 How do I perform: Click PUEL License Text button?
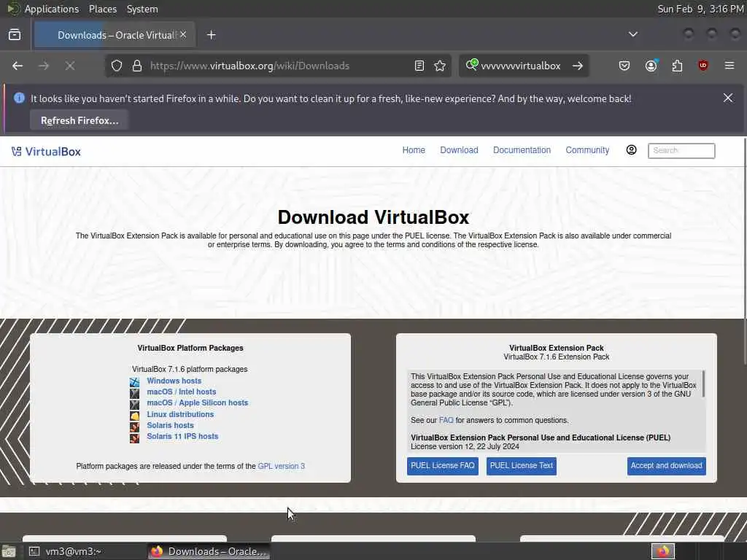(521, 466)
